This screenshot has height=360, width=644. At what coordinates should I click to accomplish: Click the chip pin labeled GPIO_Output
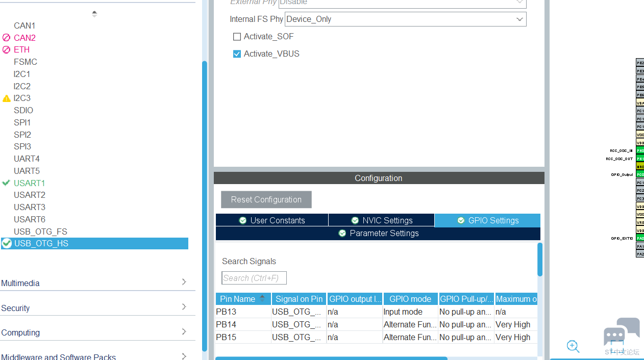(640, 174)
